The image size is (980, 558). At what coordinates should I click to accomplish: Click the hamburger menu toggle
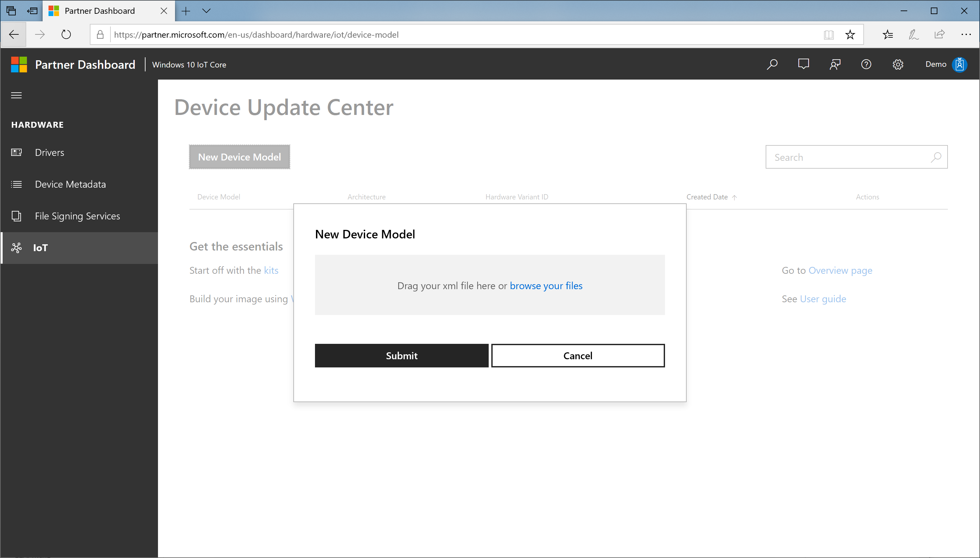pos(16,95)
